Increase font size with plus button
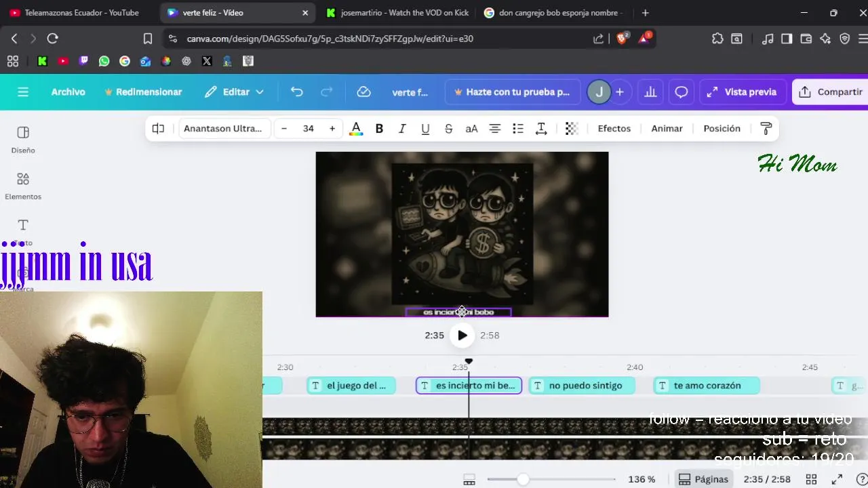 (x=332, y=128)
